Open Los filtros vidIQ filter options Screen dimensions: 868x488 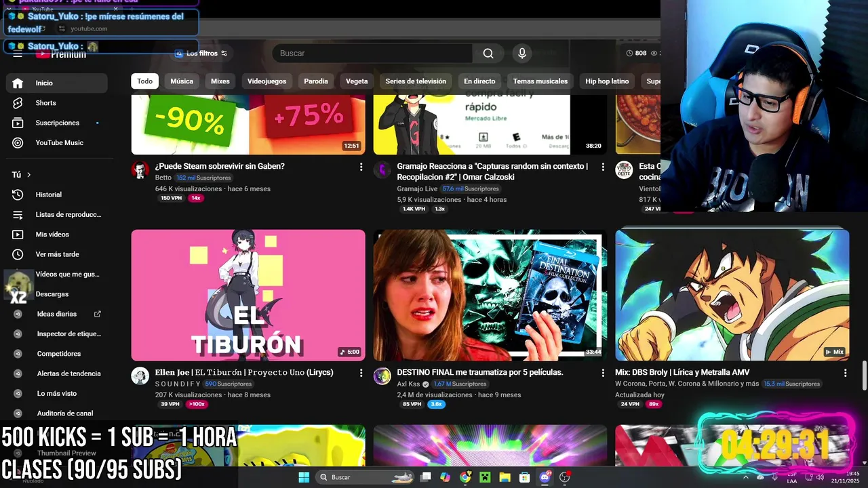click(x=201, y=54)
